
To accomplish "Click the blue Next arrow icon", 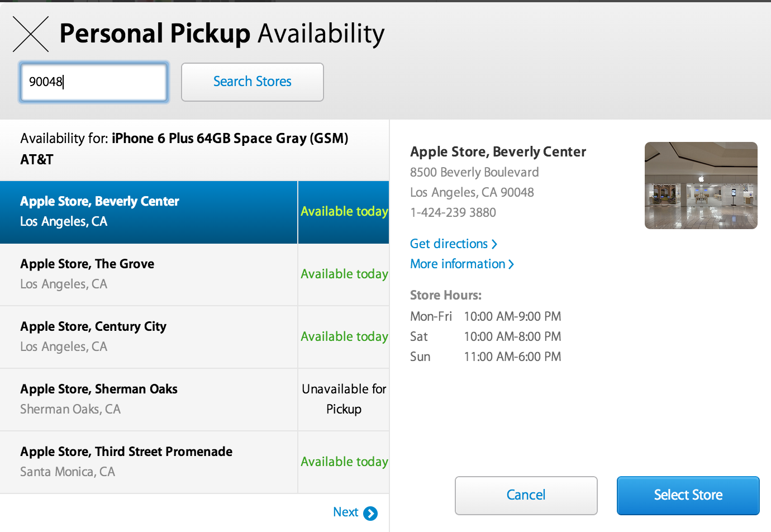I will pyautogui.click(x=370, y=513).
